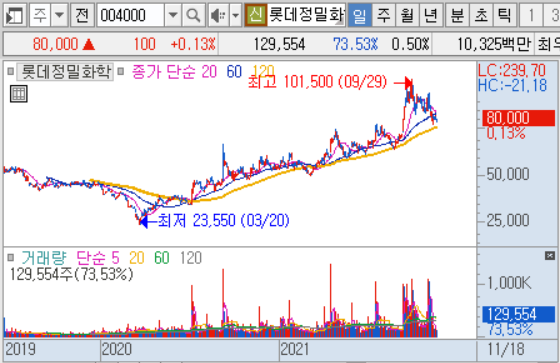
Task: Select the blue 60-period price average label
Action: (234, 72)
